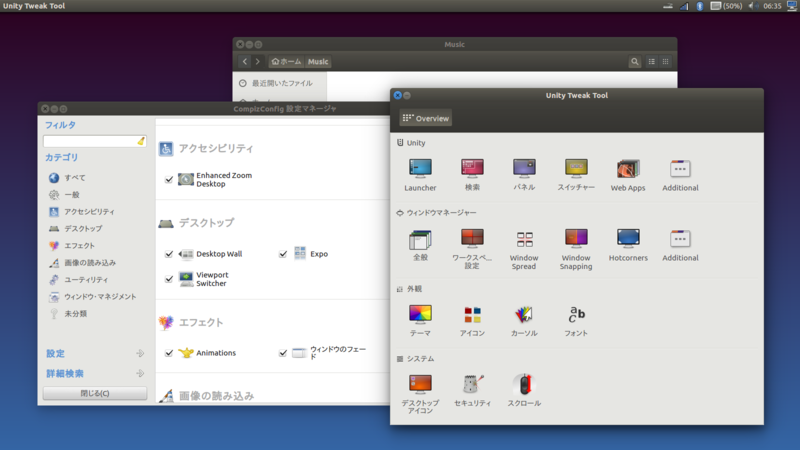Image resolution: width=800 pixels, height=450 pixels.
Task: Click the 閉じる(C) button
Action: 95,393
